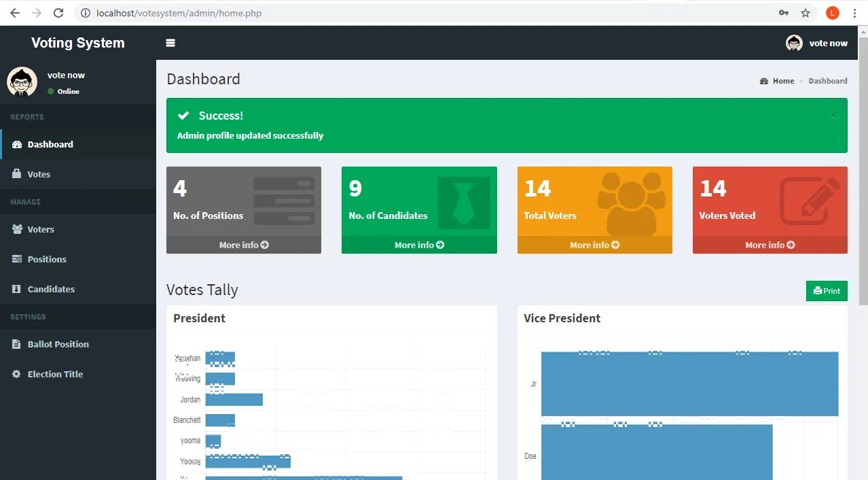This screenshot has height=480, width=868.
Task: Click the site info icon in address bar
Action: 86,13
